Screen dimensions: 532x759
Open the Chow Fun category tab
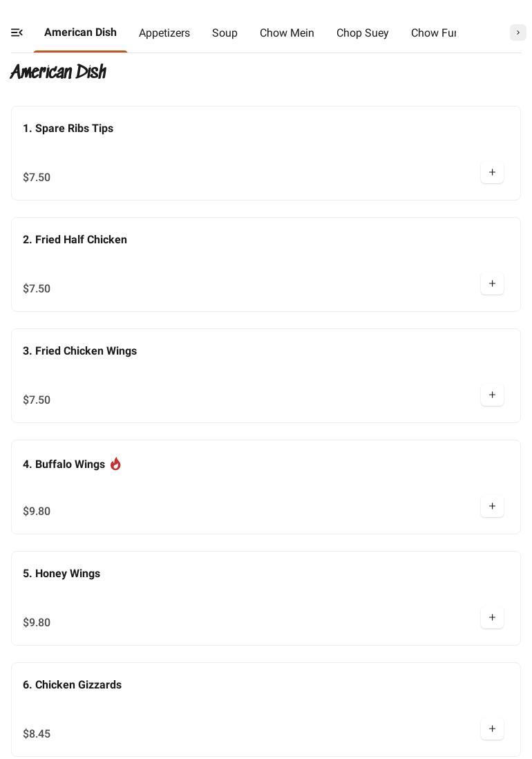(433, 33)
